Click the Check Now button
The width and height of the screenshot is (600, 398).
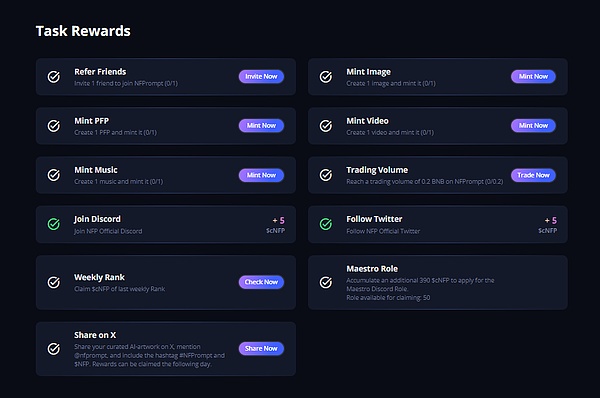coord(261,282)
